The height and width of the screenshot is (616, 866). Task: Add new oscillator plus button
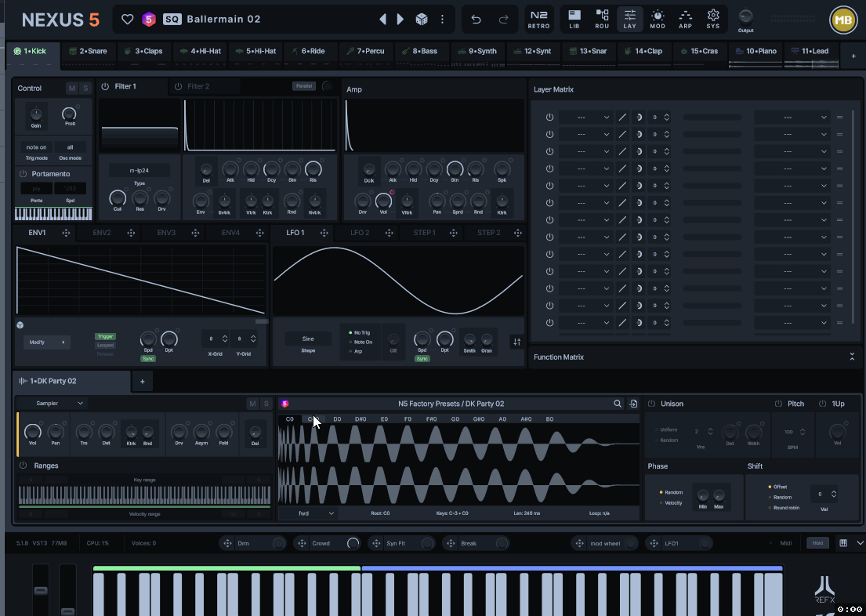point(142,381)
